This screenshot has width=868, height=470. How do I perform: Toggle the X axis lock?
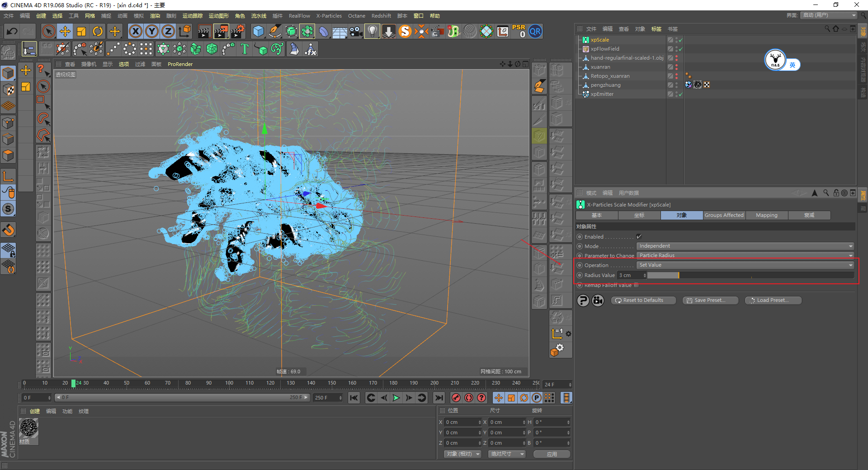point(135,31)
